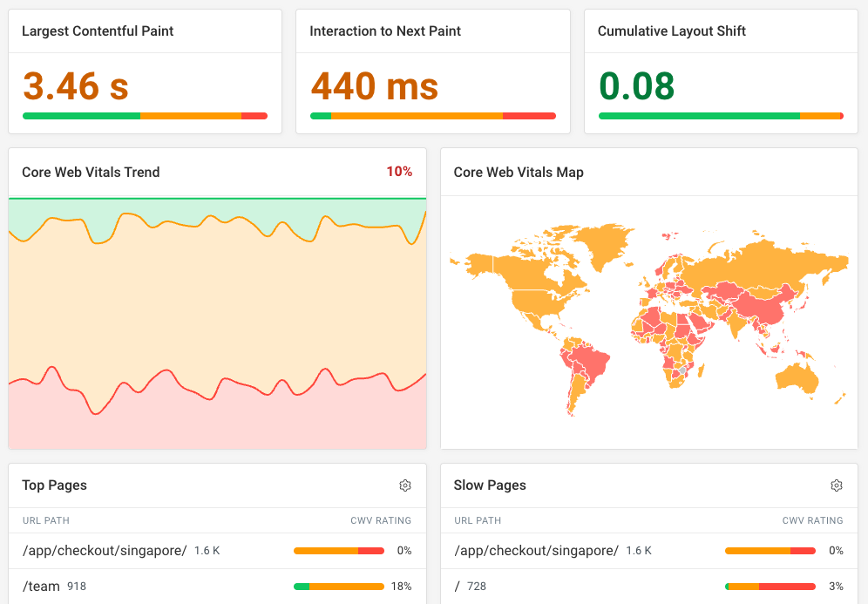This screenshot has width=868, height=604.
Task: Open Slow Pages settings gear
Action: point(836,485)
